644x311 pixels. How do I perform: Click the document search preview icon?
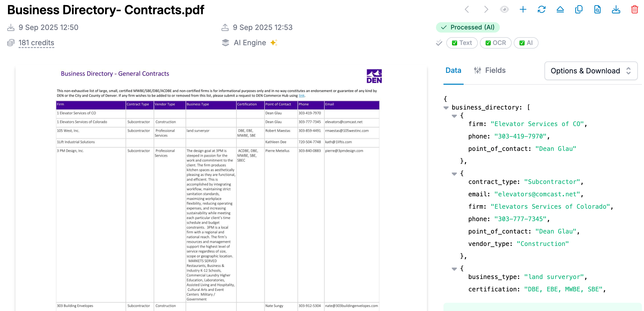coord(597,10)
